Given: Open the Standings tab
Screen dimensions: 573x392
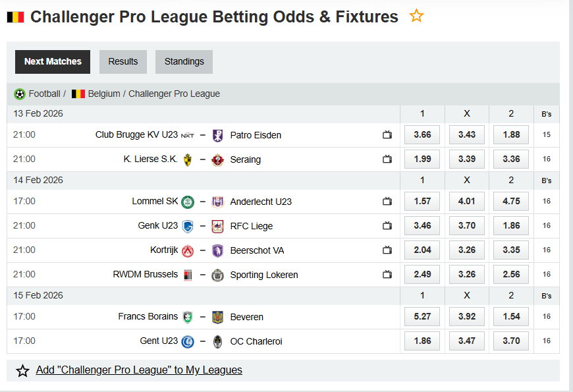Looking at the screenshot, I should tap(184, 61).
